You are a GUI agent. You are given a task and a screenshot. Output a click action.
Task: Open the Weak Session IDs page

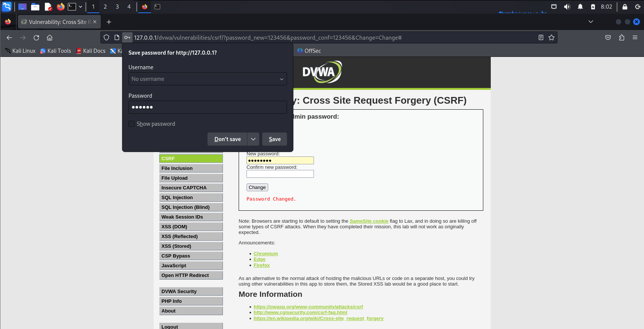pos(191,217)
